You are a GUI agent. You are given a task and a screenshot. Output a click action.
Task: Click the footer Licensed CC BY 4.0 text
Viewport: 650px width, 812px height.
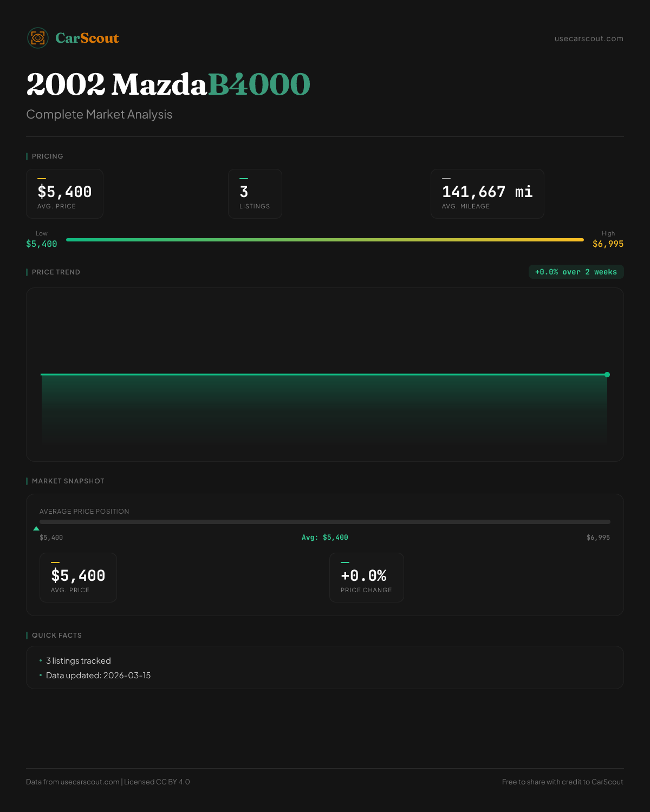tap(157, 782)
